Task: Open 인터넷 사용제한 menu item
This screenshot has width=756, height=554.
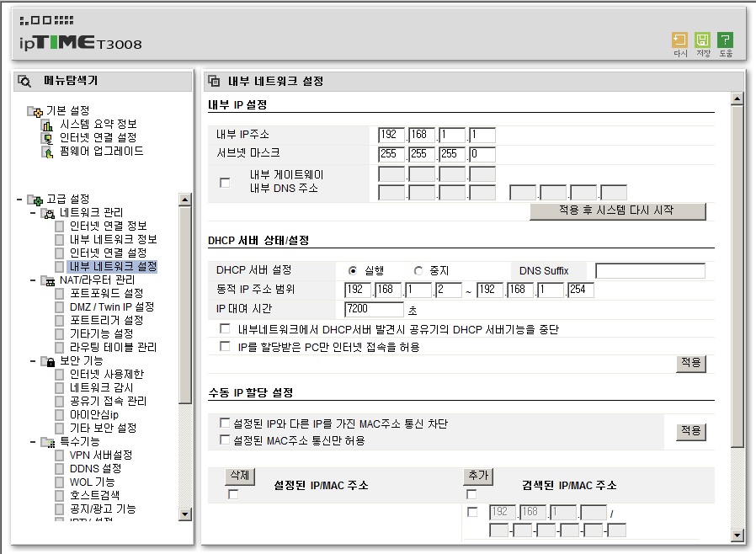Action: pyautogui.click(x=107, y=374)
